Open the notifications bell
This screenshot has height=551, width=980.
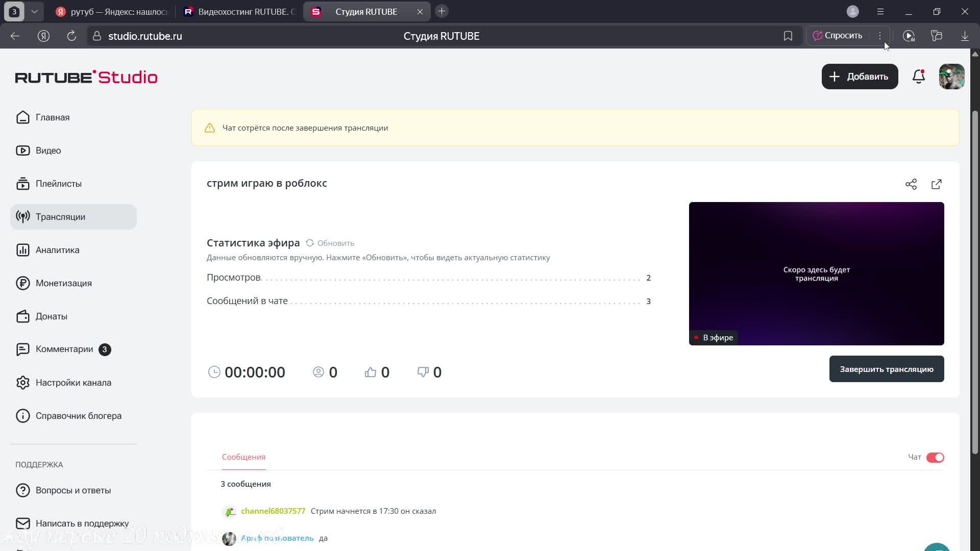918,77
